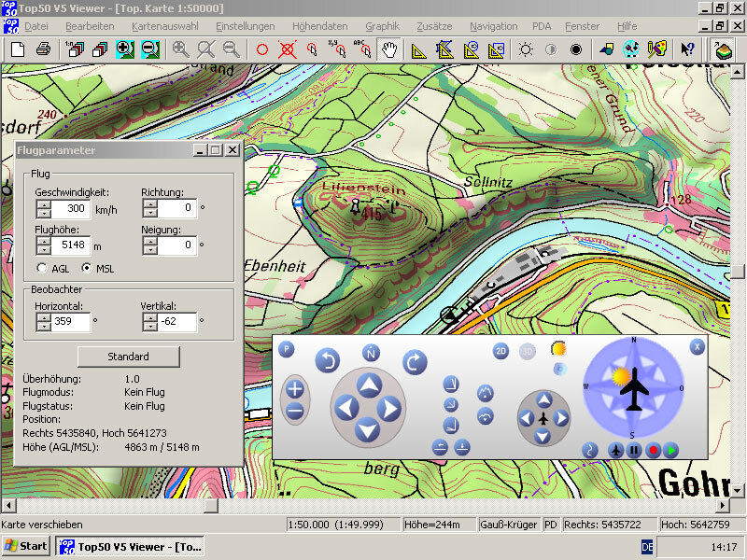Pause the flight simulation
The height and width of the screenshot is (560, 747).
(634, 450)
